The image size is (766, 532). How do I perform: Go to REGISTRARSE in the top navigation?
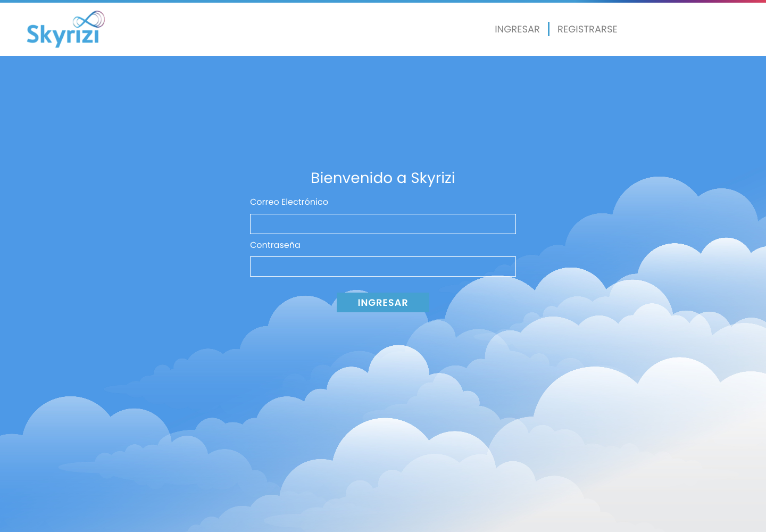pos(587,29)
